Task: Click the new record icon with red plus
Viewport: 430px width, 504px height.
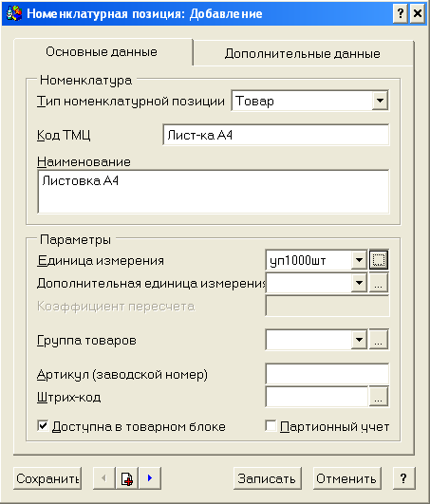Action: [x=127, y=478]
